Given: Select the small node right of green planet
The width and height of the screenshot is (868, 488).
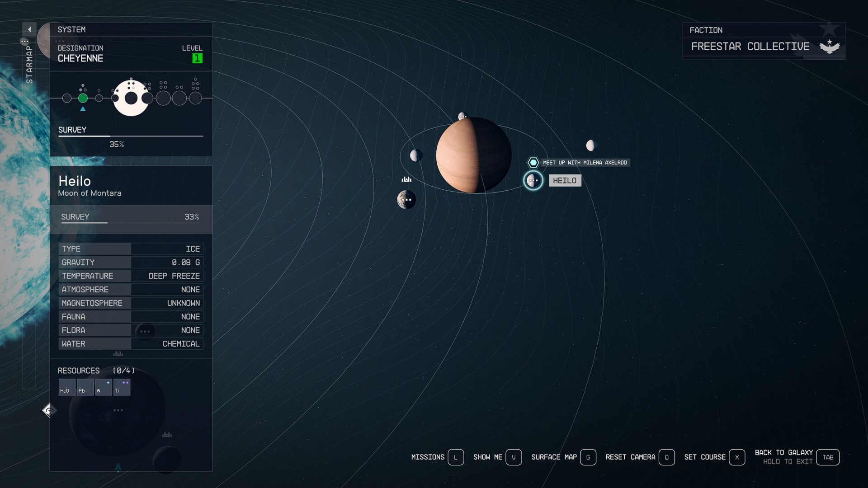Looking at the screenshot, I should pyautogui.click(x=99, y=98).
